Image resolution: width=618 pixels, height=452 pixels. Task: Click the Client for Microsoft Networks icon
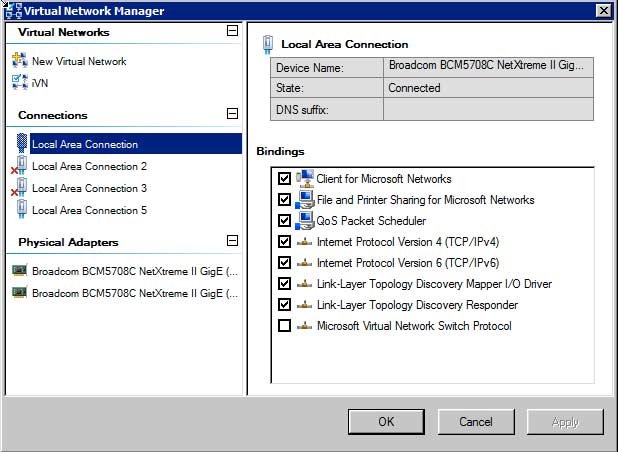coord(305,179)
